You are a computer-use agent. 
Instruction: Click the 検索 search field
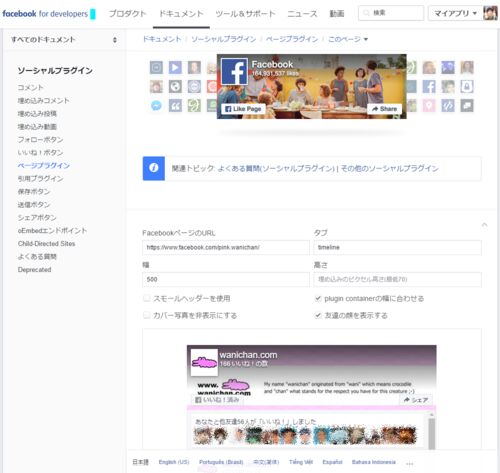(391, 13)
